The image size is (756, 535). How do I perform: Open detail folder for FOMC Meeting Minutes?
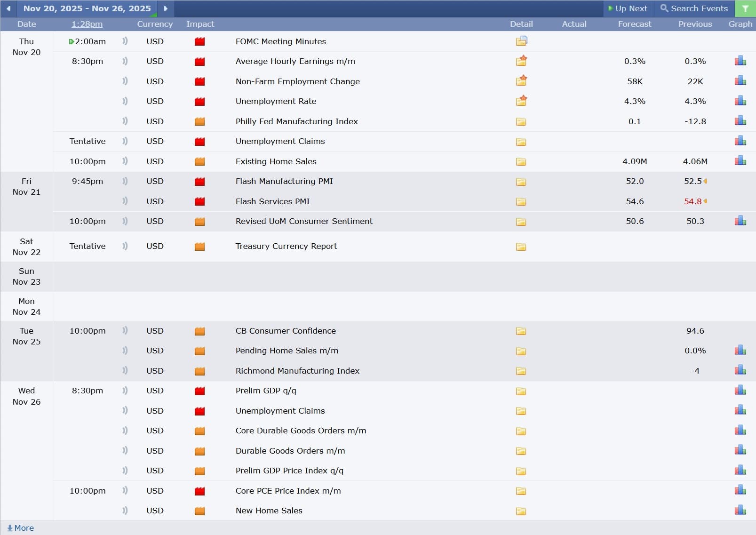(x=521, y=41)
